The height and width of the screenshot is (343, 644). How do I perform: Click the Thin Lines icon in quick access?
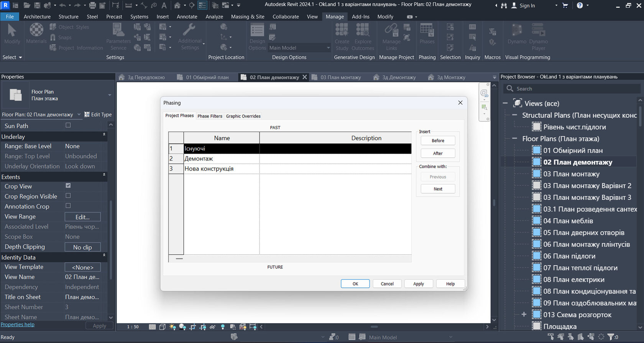[202, 5]
